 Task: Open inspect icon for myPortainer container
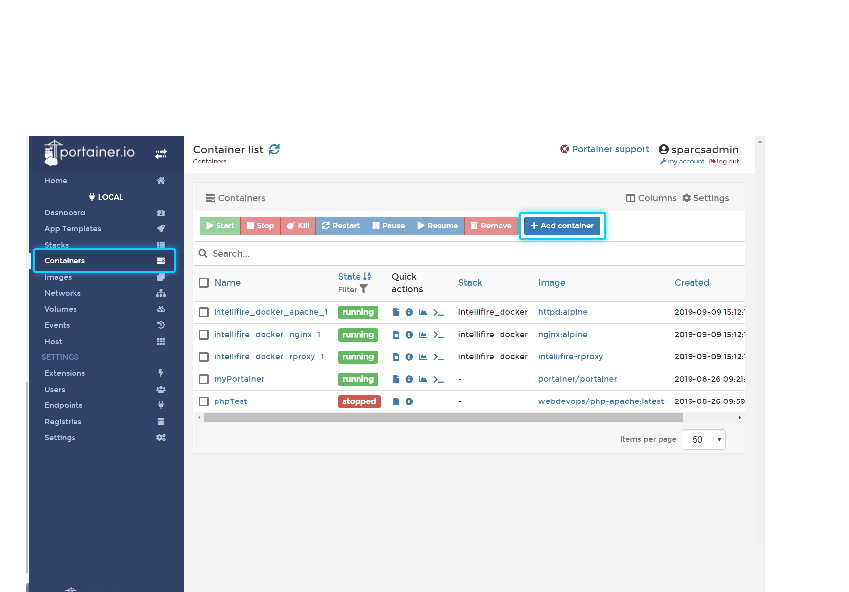click(410, 379)
